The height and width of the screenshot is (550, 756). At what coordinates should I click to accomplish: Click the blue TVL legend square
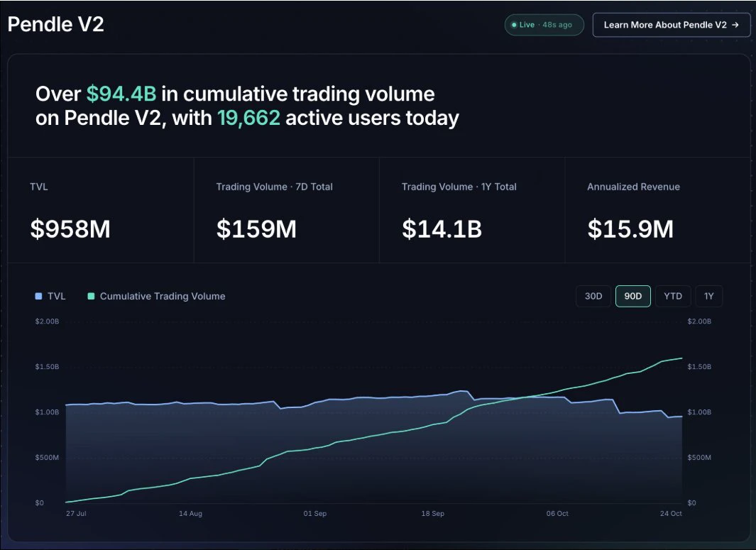[x=38, y=296]
